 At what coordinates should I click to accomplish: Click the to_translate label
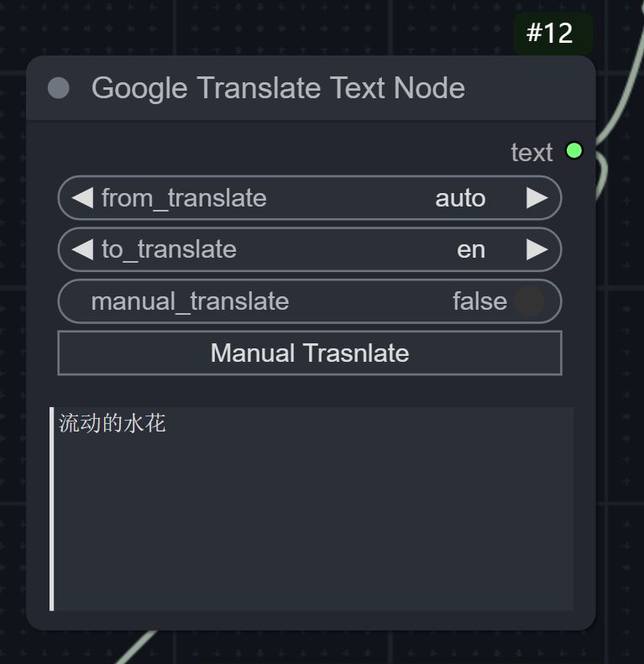coord(169,249)
